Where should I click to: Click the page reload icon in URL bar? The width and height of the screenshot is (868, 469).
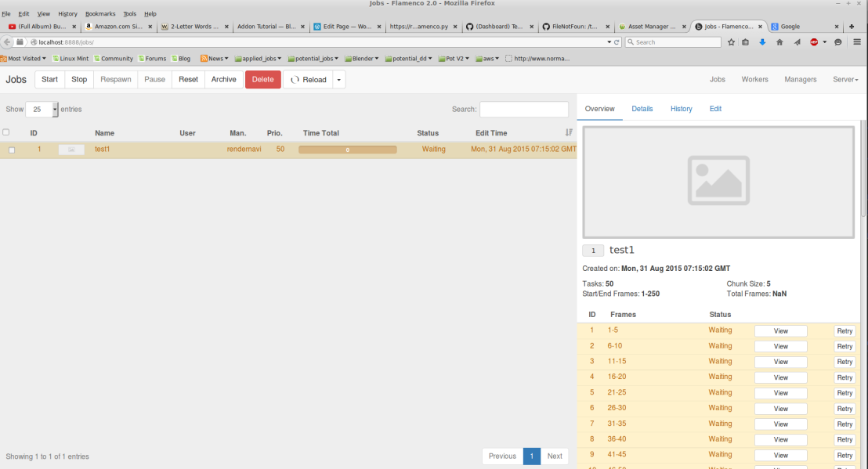[617, 42]
